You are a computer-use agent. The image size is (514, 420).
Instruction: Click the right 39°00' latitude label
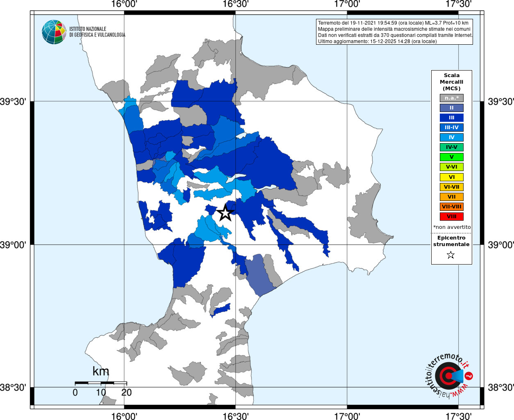coord(500,245)
